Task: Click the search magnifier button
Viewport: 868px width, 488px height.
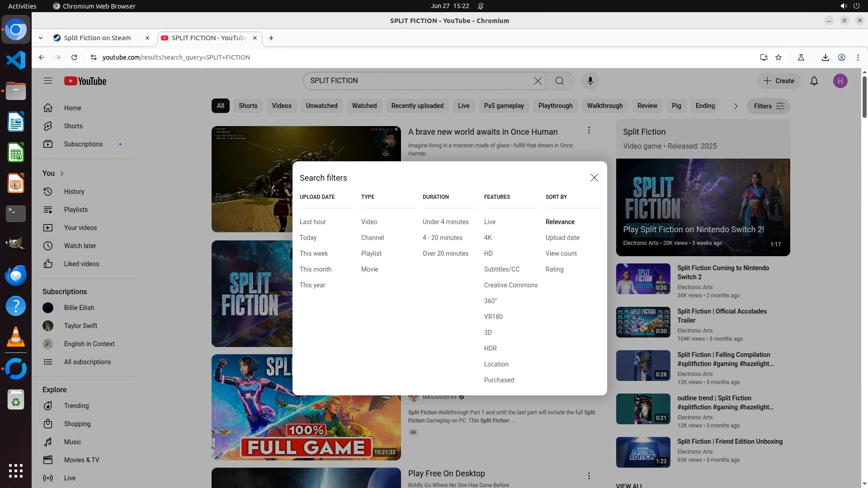Action: (x=560, y=81)
